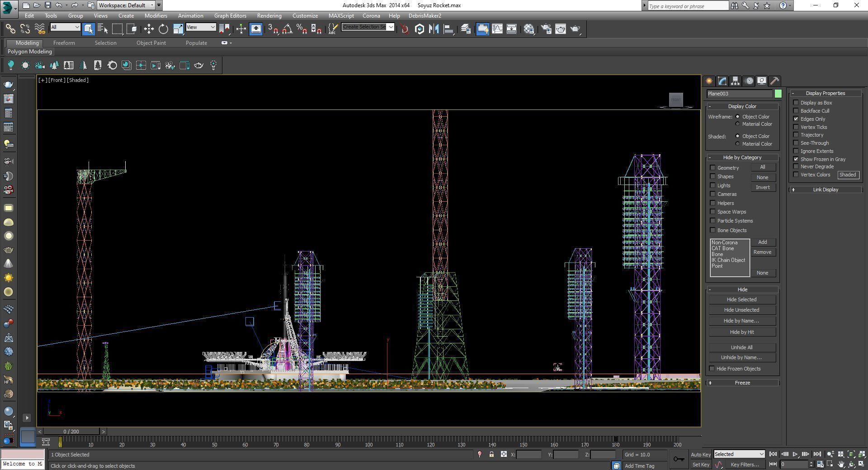Viewport: 868px width, 470px height.
Task: Toggle the Angle Snap icon
Action: (287, 29)
